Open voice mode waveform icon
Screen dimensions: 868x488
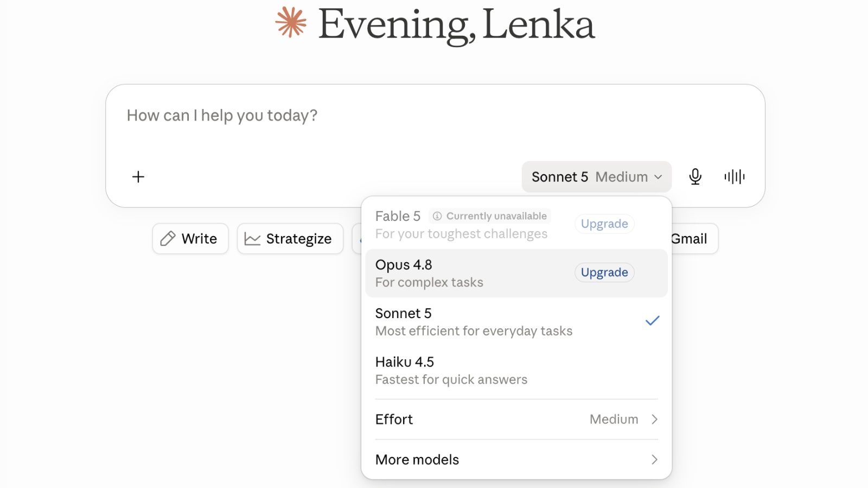(x=735, y=176)
